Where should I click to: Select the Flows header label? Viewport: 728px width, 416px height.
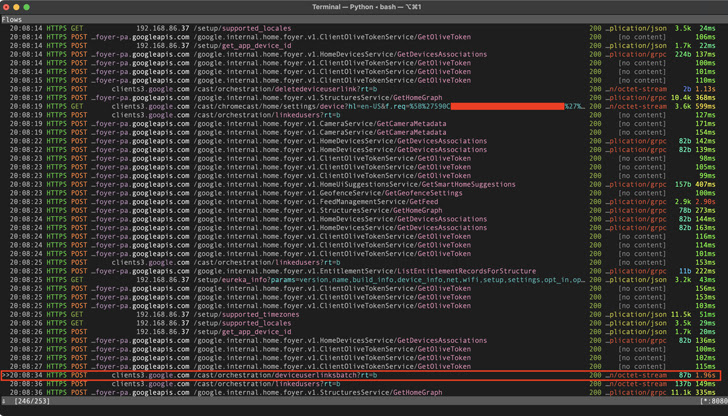pos(14,19)
